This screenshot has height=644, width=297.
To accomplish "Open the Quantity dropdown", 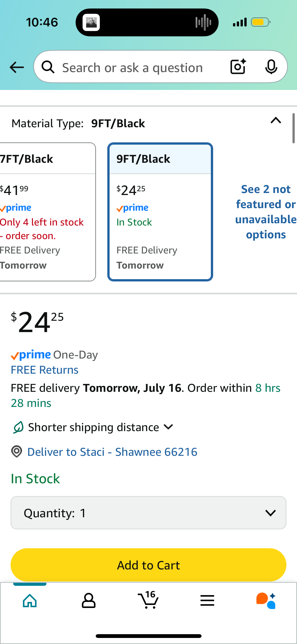I will tap(148, 513).
